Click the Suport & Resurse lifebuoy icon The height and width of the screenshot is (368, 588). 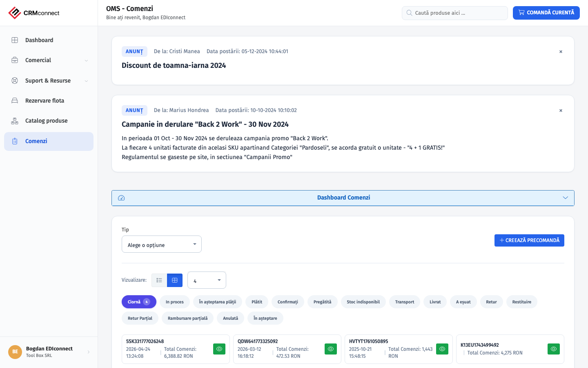click(x=15, y=81)
